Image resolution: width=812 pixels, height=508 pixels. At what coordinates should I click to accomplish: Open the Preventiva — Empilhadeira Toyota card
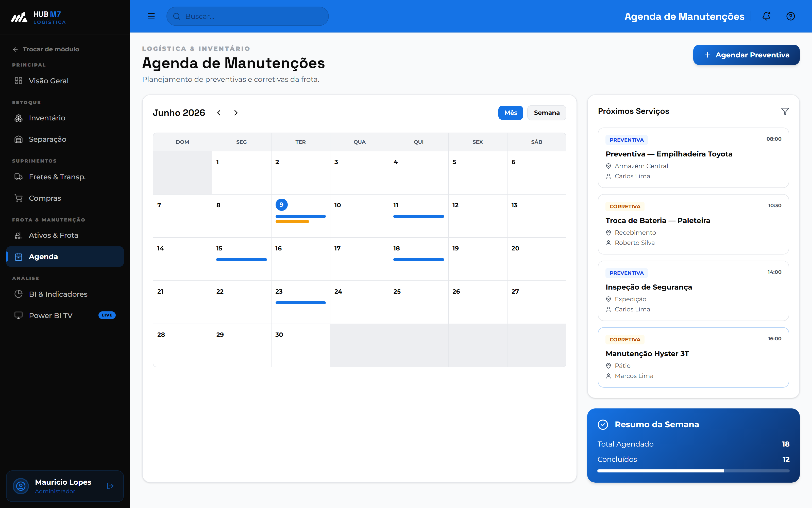(x=693, y=157)
